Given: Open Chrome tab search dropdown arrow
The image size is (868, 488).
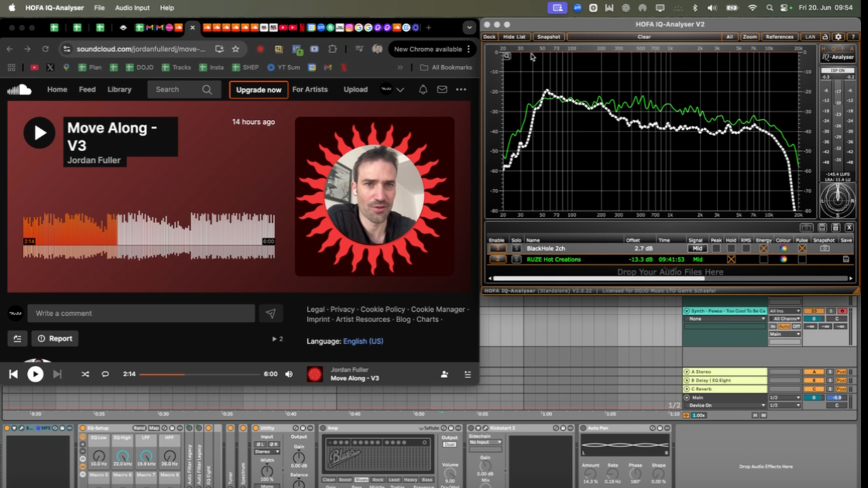Looking at the screenshot, I should (469, 28).
